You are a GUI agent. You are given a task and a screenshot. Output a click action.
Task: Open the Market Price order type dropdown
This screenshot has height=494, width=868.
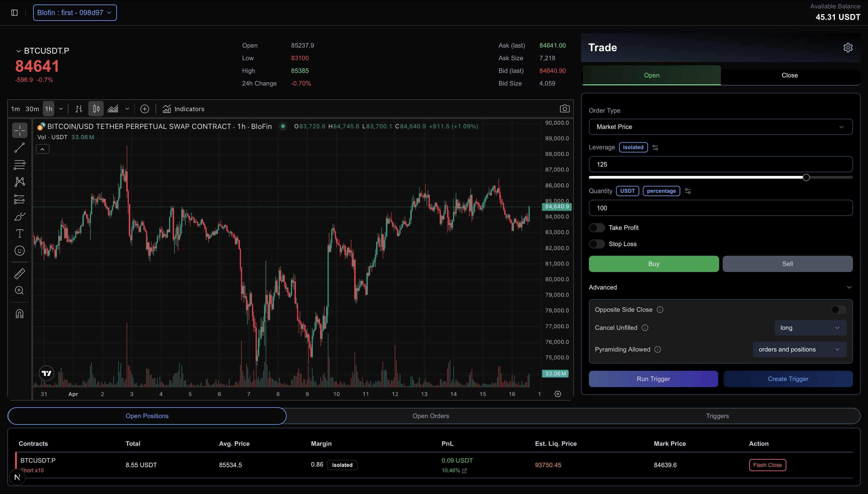(x=720, y=127)
